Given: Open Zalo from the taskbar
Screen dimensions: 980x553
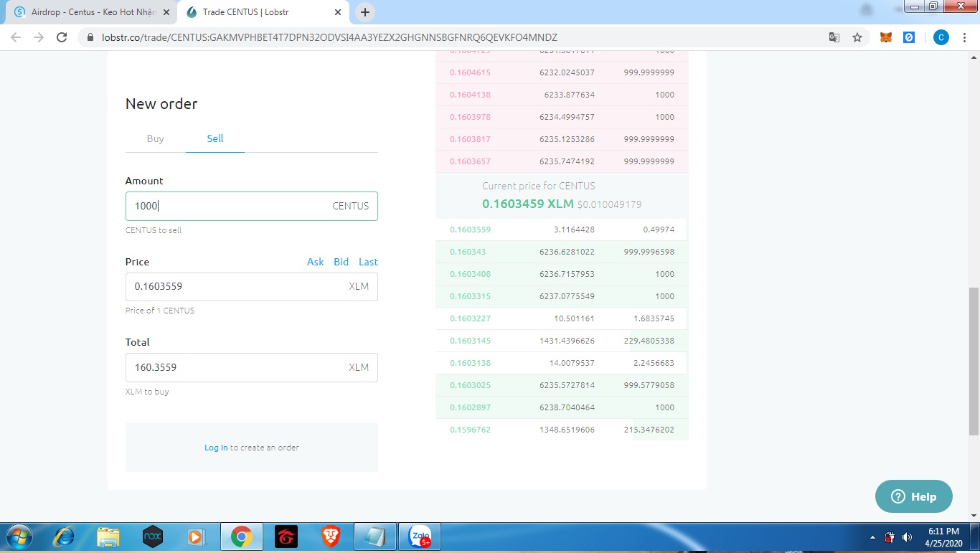Looking at the screenshot, I should (420, 537).
